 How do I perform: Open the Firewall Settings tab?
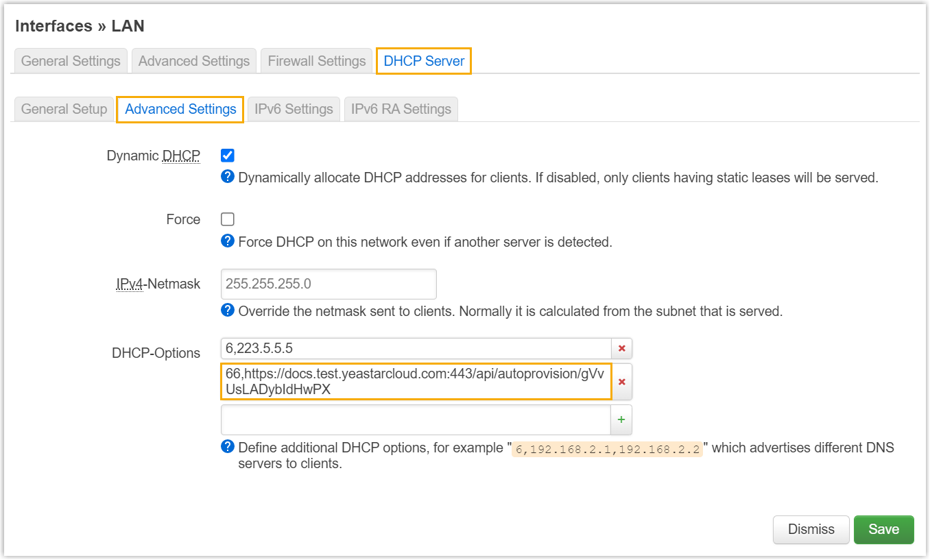click(x=316, y=61)
